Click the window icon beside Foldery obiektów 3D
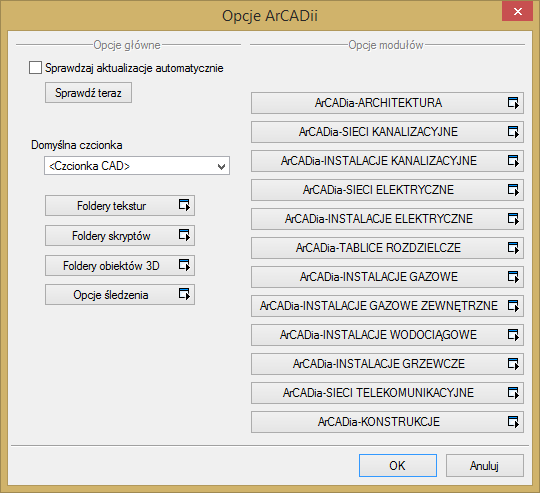This screenshot has height=493, width=540. 184,265
